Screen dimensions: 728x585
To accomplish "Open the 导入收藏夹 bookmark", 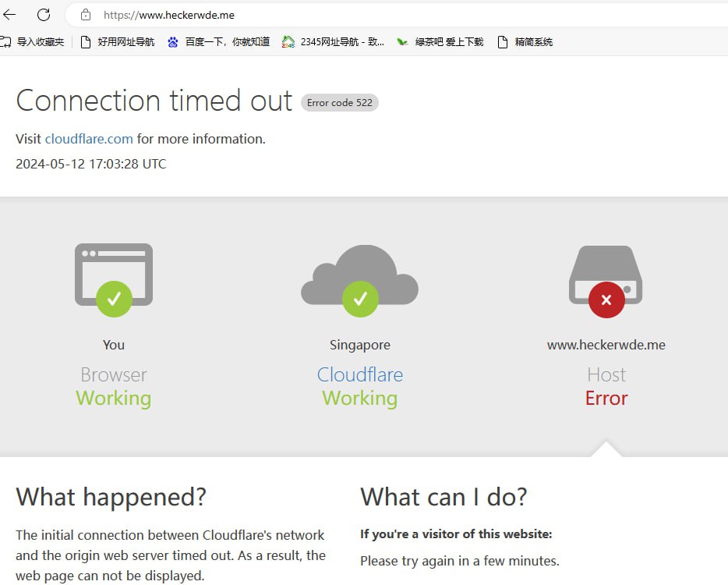I will (32, 42).
